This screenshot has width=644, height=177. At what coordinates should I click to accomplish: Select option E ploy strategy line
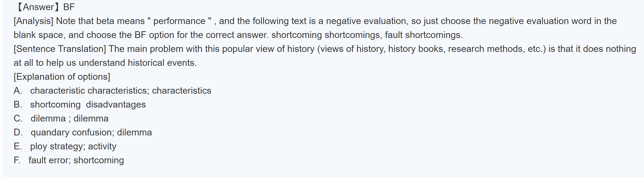(65, 146)
